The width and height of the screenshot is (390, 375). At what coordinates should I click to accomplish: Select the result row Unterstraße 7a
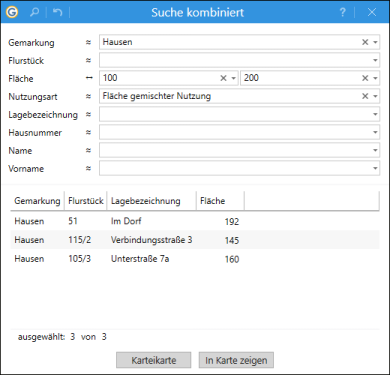195,259
